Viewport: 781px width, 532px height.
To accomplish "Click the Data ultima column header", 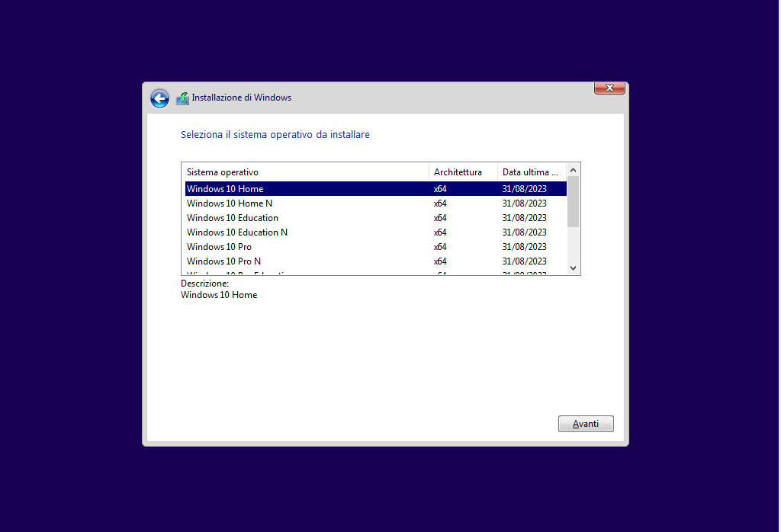I will click(x=532, y=172).
